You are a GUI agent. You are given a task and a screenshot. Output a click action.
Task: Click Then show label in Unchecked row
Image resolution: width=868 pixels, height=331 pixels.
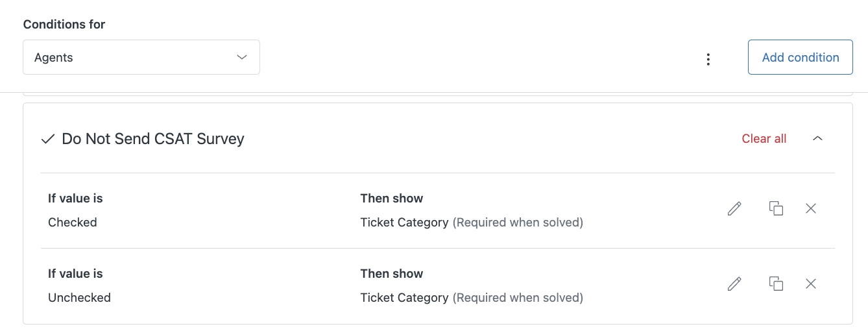[x=392, y=274]
